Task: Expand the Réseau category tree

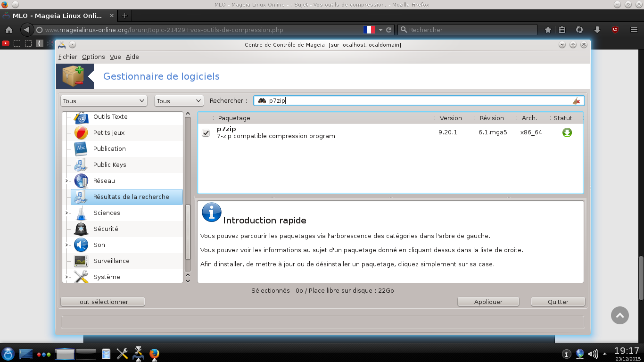Action: tap(67, 181)
